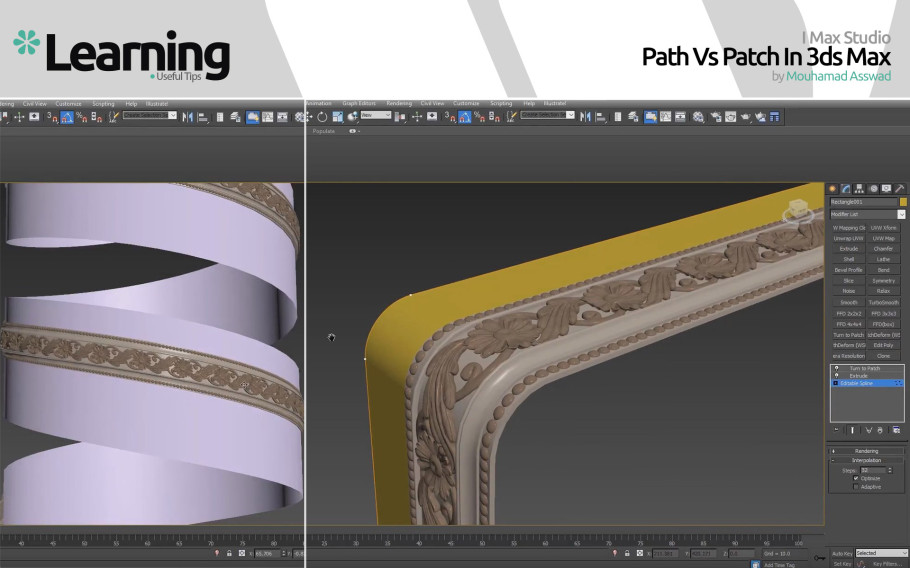This screenshot has width=910, height=568.
Task: Click Select and Place tool in right window
Action: [x=353, y=117]
